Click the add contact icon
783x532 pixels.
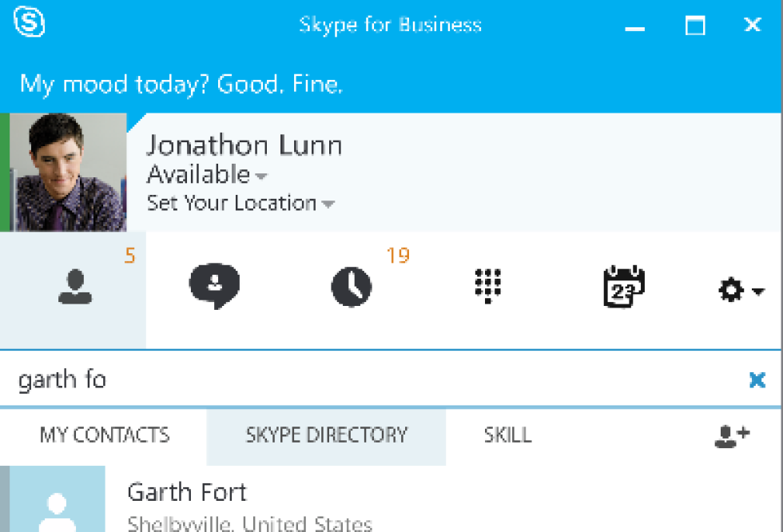coord(731,435)
